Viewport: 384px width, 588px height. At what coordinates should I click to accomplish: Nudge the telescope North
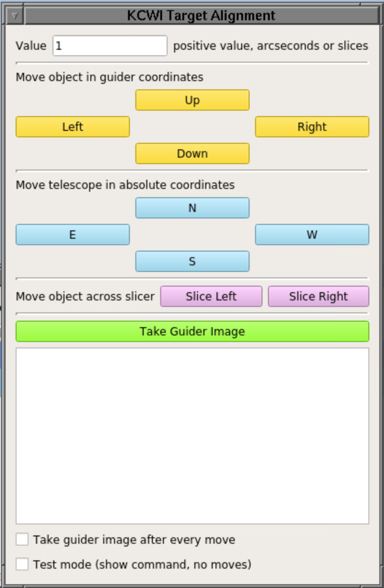tap(192, 207)
